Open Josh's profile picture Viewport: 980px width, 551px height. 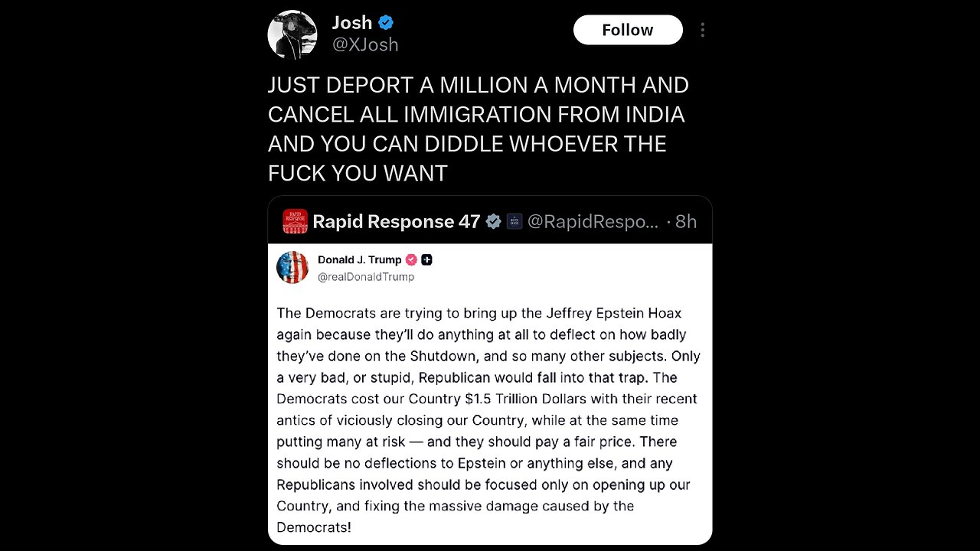[292, 34]
